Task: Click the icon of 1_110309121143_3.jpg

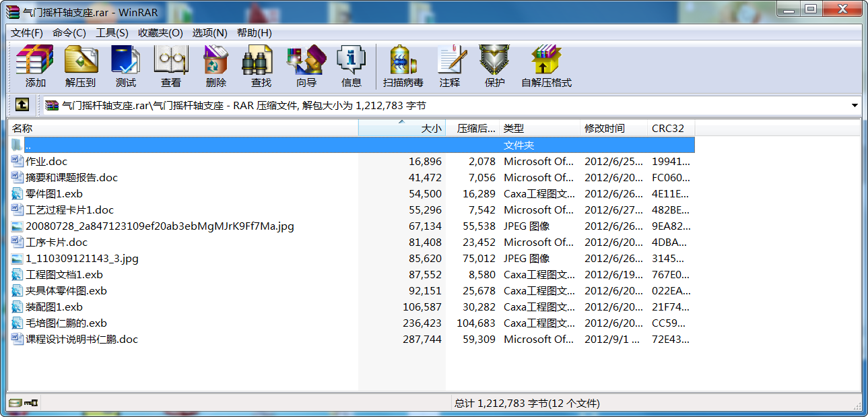Action: coord(18,258)
